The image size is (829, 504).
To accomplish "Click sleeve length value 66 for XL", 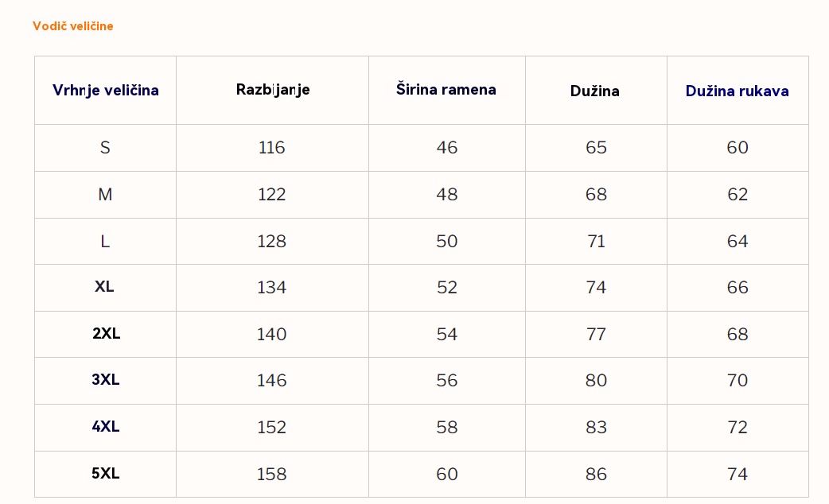I will (738, 287).
